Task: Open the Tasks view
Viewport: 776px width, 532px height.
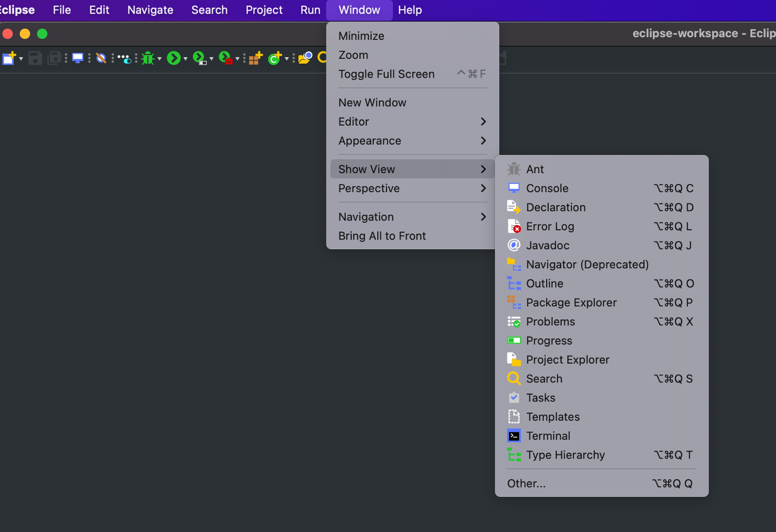Action: pos(602,398)
